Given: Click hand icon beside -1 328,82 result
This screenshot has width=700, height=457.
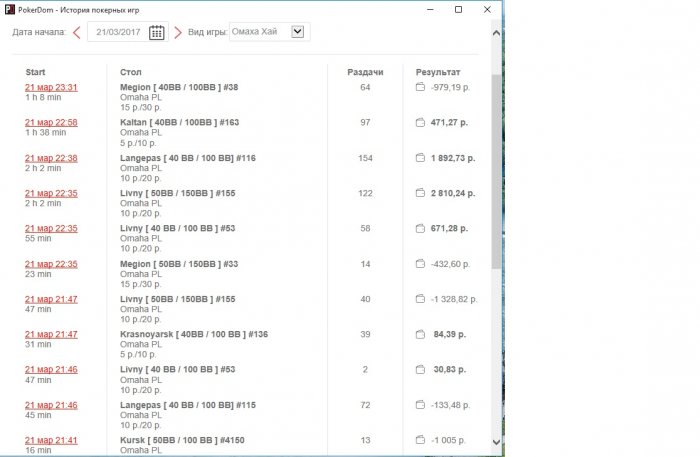Looking at the screenshot, I should 421,299.
